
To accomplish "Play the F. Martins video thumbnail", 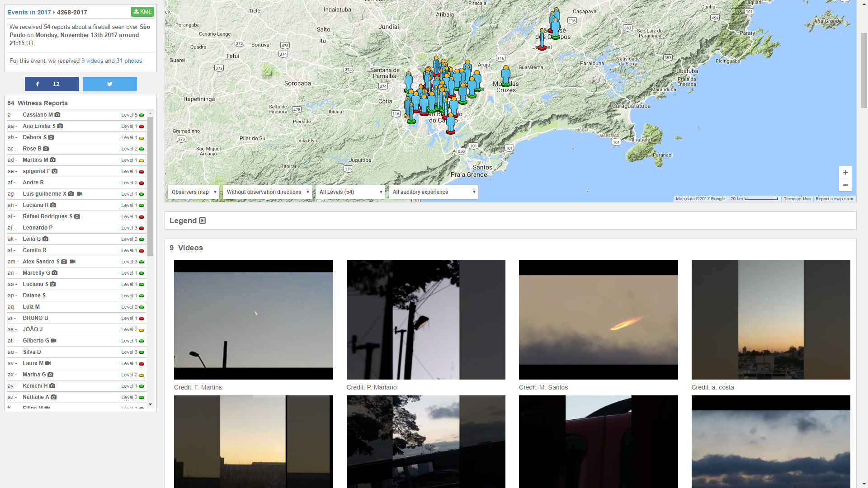I will click(253, 319).
